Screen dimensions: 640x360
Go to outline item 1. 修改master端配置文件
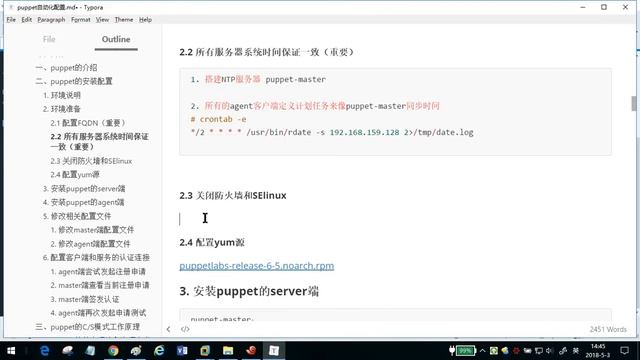[92, 230]
